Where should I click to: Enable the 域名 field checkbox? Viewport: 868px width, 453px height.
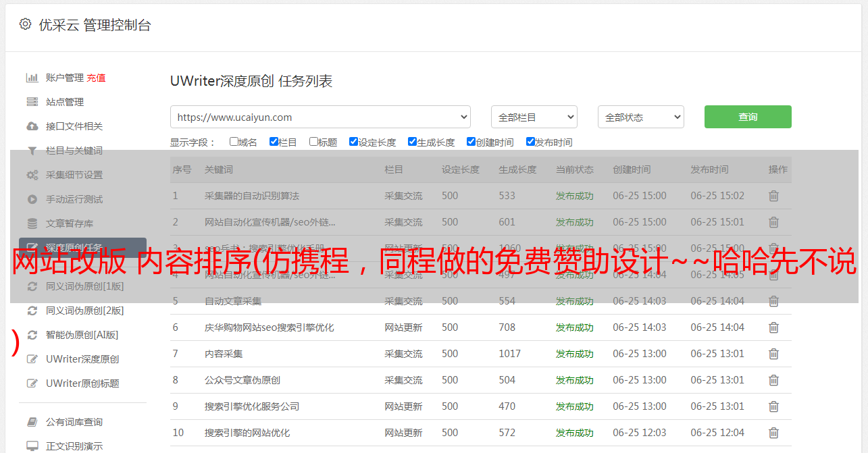click(x=234, y=142)
